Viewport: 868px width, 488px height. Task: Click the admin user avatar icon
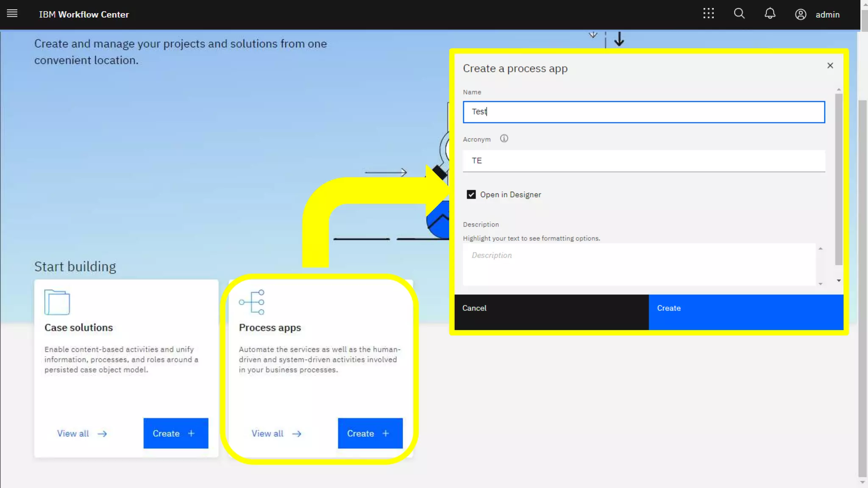point(800,14)
